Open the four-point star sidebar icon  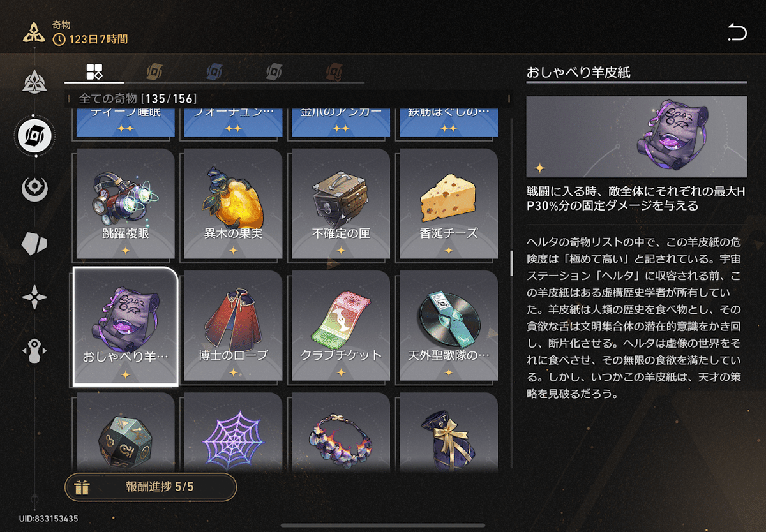pos(34,298)
